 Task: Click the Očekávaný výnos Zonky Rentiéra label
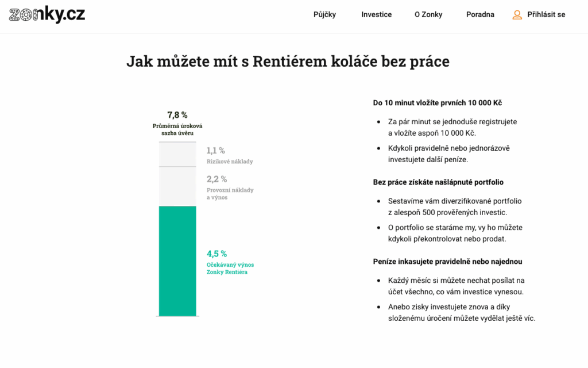(x=230, y=269)
